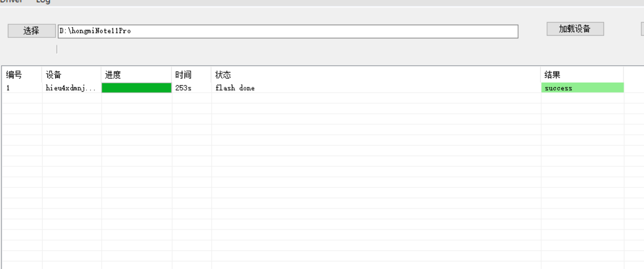Click the 加载设备 button
This screenshot has width=644, height=269.
[575, 29]
